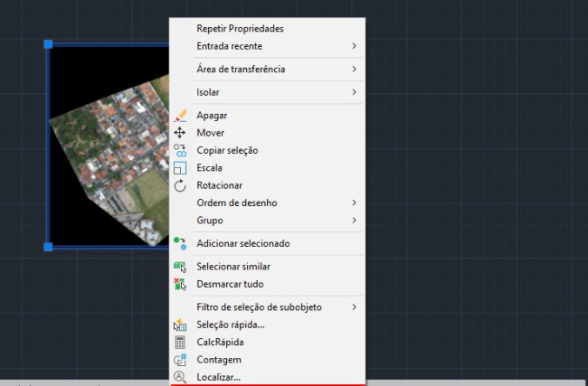Select the Escala command
Screen dimensions: 588x386
268,168
